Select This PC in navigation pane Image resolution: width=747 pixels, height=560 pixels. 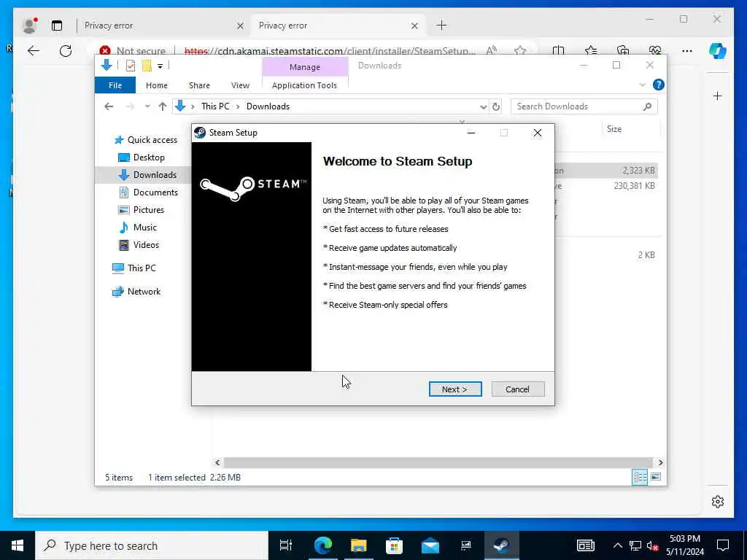click(x=142, y=268)
